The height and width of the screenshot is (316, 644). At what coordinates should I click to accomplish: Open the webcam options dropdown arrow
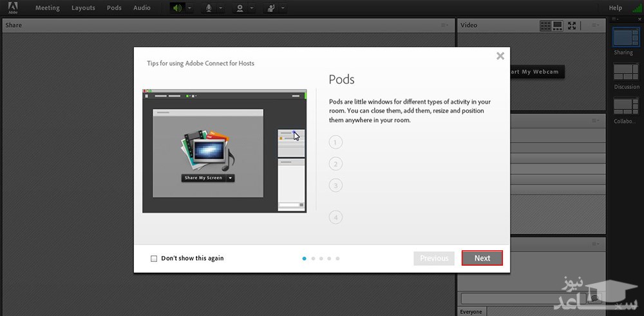[251, 8]
